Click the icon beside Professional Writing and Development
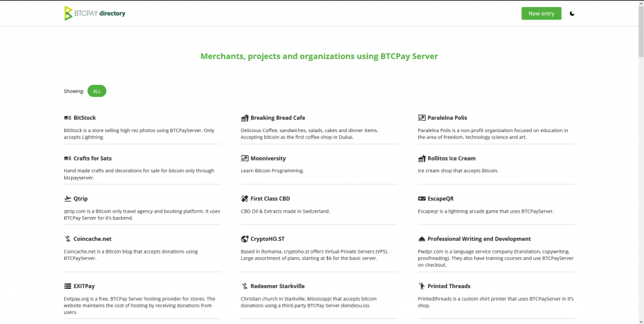 (x=422, y=239)
